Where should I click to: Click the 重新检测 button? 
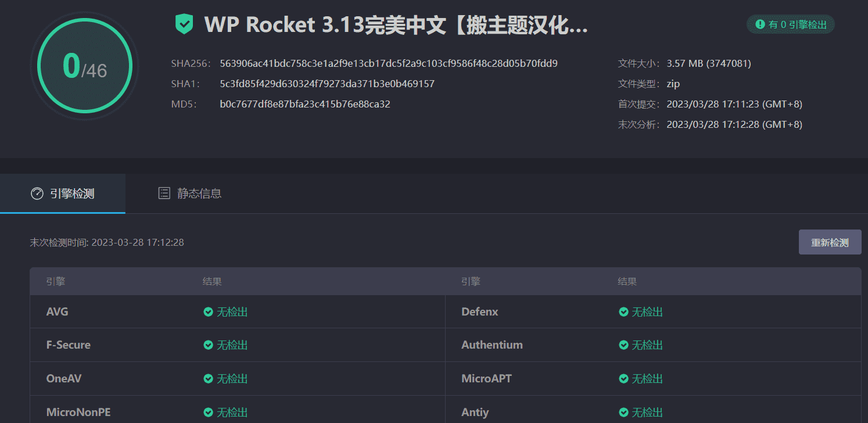830,242
